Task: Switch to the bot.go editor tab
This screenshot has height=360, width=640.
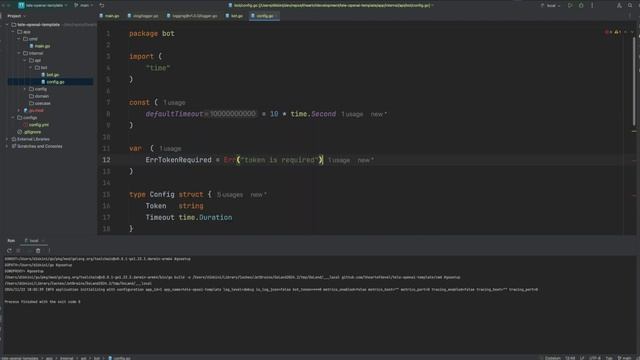Action: [234, 16]
